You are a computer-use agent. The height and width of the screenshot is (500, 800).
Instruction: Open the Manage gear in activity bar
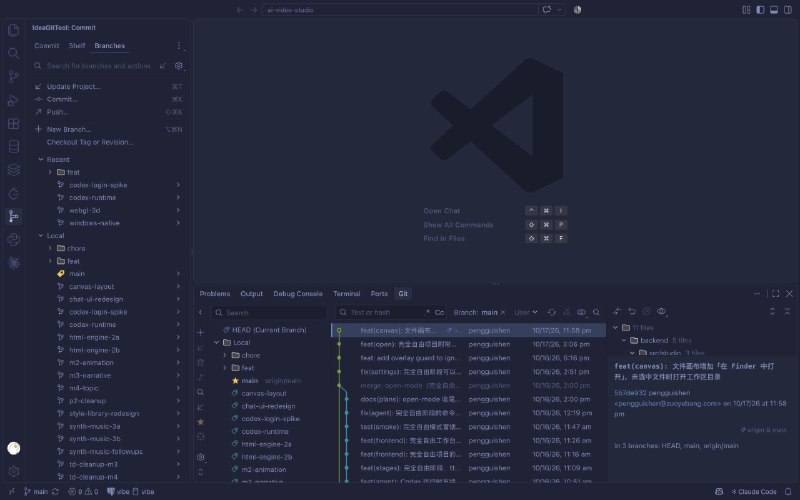pos(14,471)
